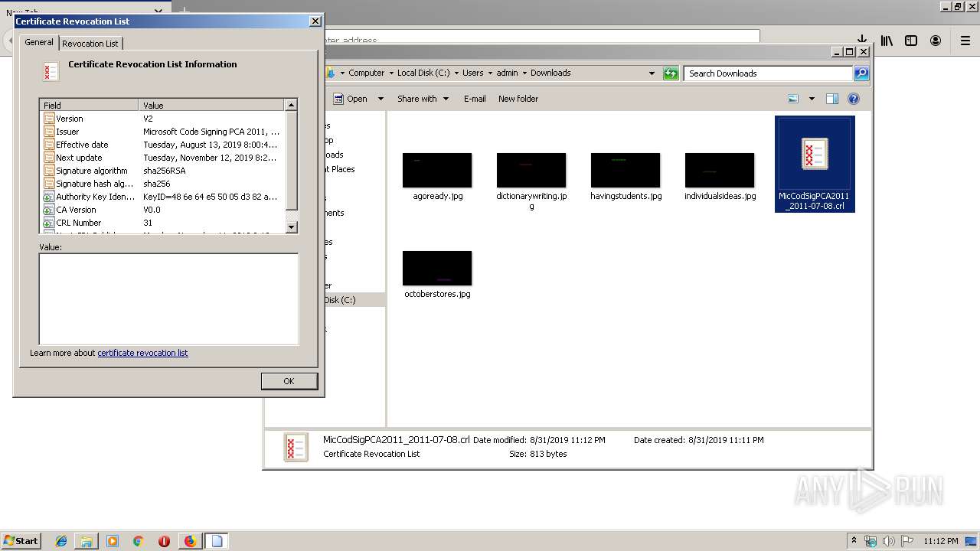980x551 pixels.
Task: Select Disk (C:) in the navigation pane
Action: (x=341, y=300)
